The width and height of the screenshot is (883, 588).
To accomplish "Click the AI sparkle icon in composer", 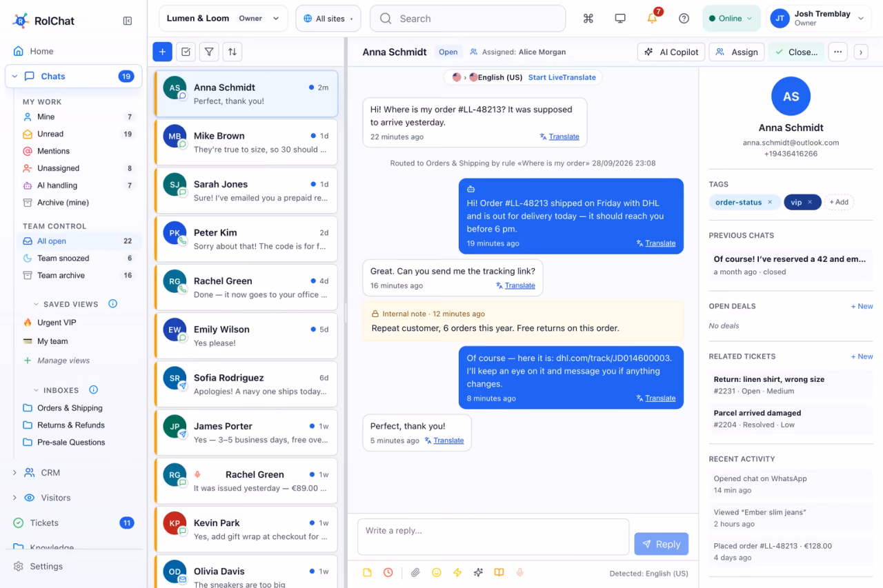I will point(478,573).
